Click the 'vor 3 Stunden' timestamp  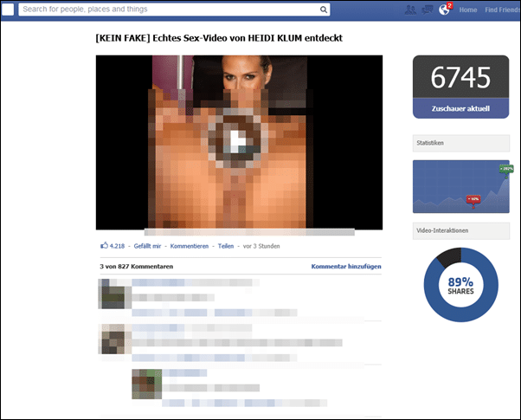click(x=261, y=246)
